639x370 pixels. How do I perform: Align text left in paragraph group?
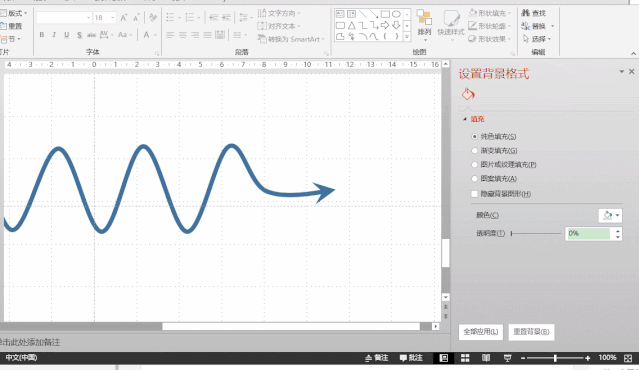coord(170,35)
